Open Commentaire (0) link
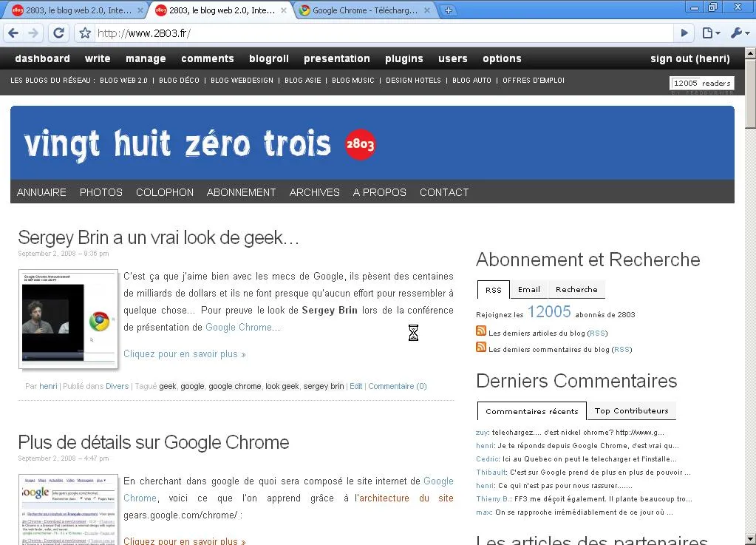 [x=398, y=386]
